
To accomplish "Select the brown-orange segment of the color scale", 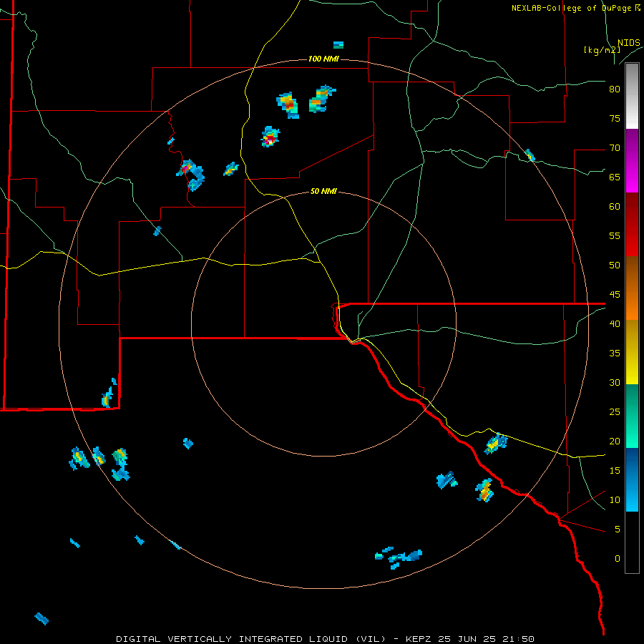I will [x=632, y=288].
